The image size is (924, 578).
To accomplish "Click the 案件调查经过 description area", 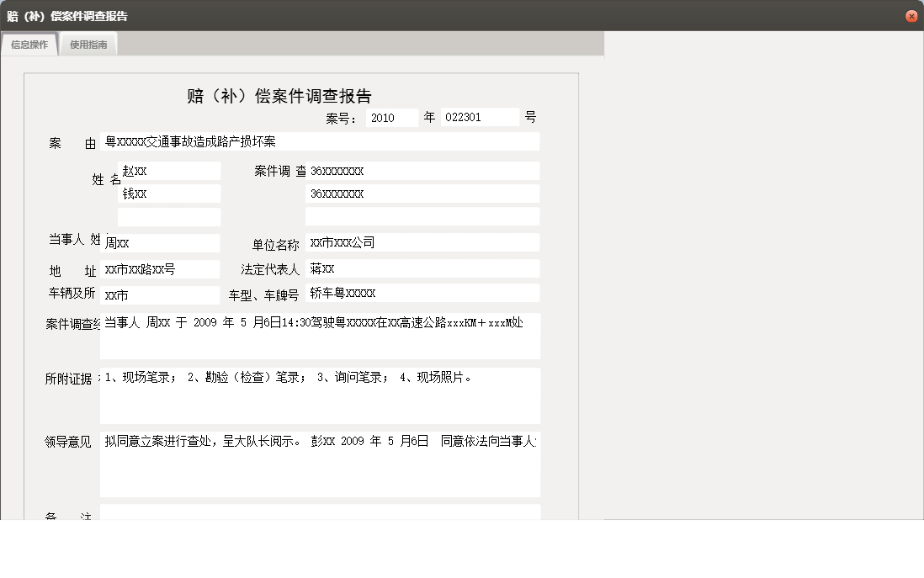I will pyautogui.click(x=319, y=334).
